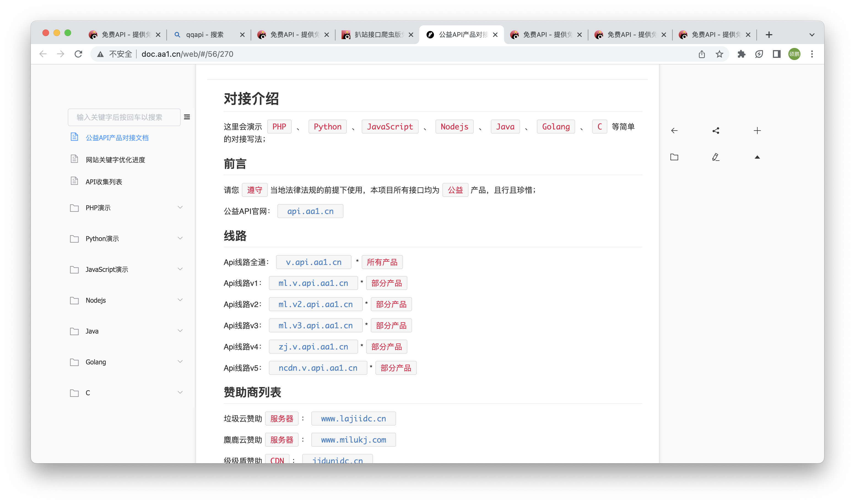The width and height of the screenshot is (855, 504).
Task: Click the www.milukj.com sponsor link
Action: (x=353, y=440)
